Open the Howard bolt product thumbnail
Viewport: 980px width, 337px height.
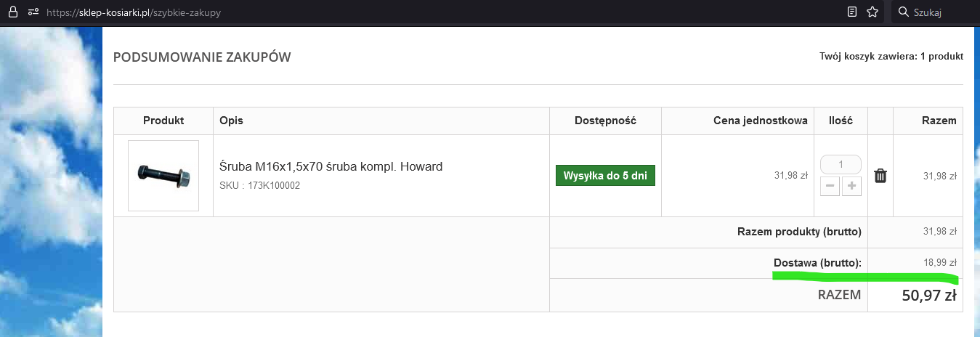click(163, 176)
